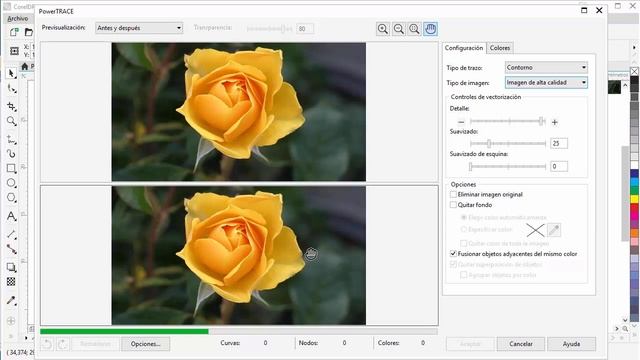Screen dimensions: 640x360
Task: Click the Suavizado value field showing 25
Action: pos(558,143)
